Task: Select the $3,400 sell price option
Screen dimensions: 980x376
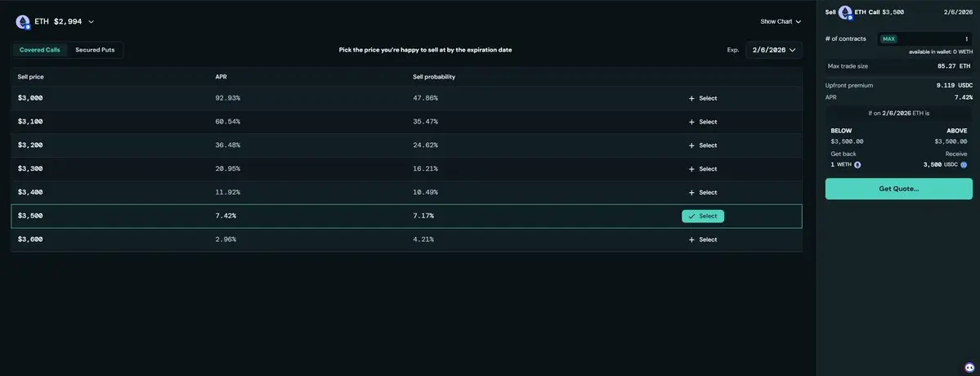Action: click(x=703, y=193)
